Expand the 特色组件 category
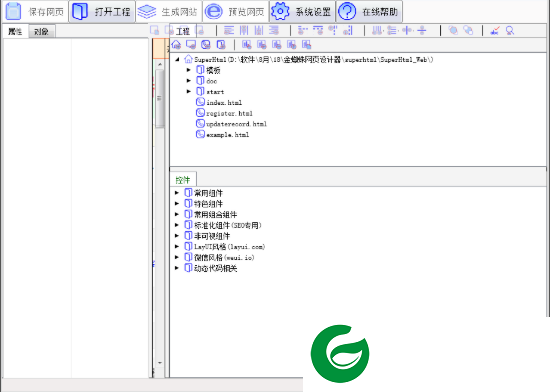The width and height of the screenshot is (553, 392). [x=177, y=203]
